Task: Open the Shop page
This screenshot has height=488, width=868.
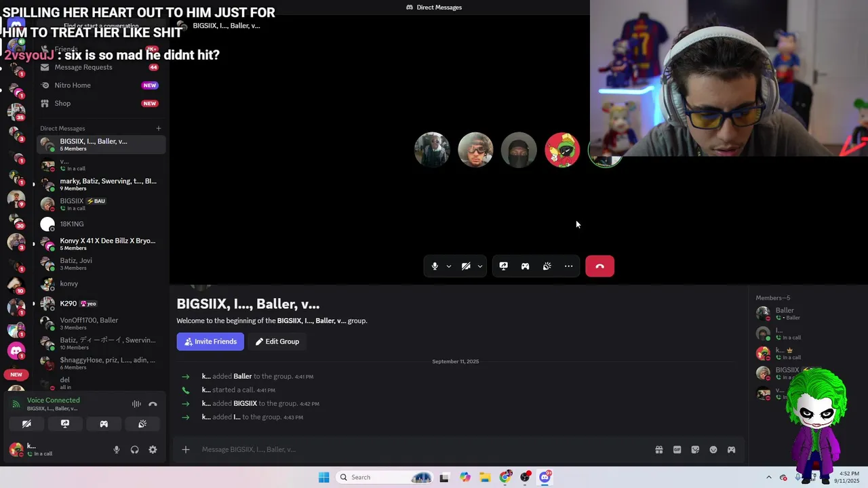Action: (x=100, y=103)
